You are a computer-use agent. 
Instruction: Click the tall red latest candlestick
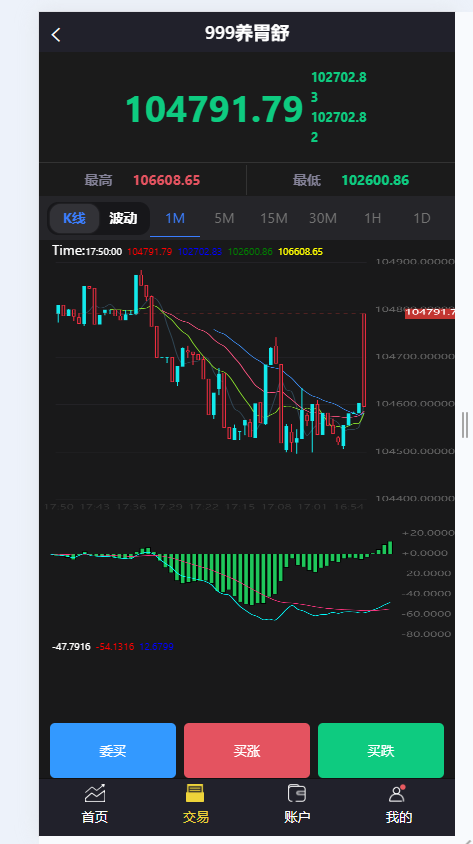pyautogui.click(x=364, y=360)
